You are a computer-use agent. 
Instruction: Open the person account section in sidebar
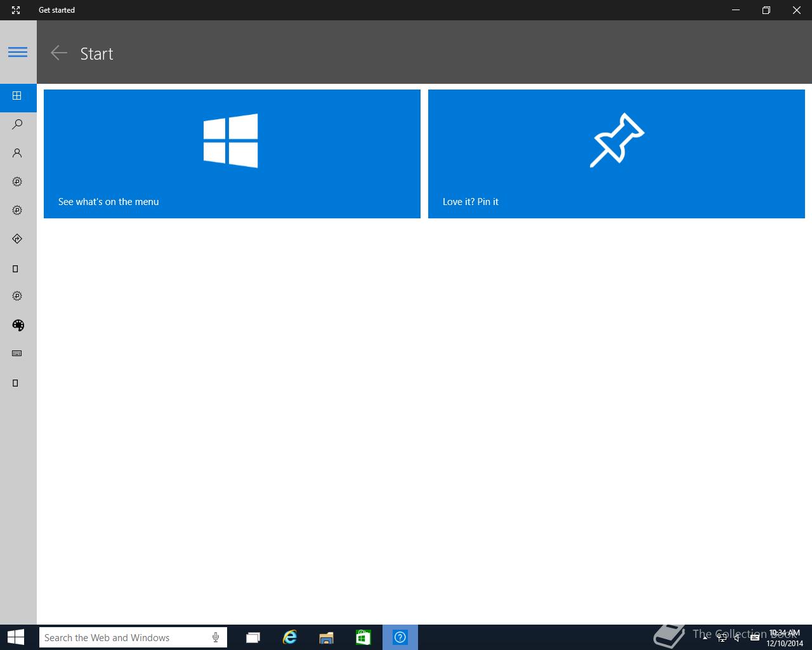pyautogui.click(x=18, y=153)
